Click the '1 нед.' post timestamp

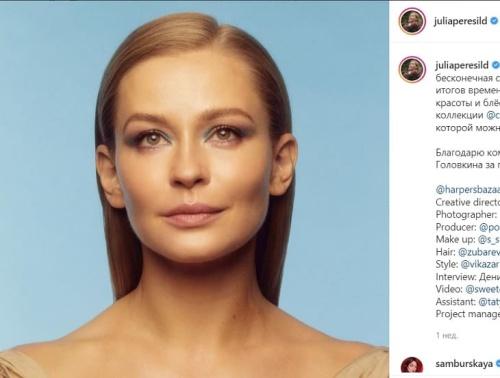(x=447, y=335)
